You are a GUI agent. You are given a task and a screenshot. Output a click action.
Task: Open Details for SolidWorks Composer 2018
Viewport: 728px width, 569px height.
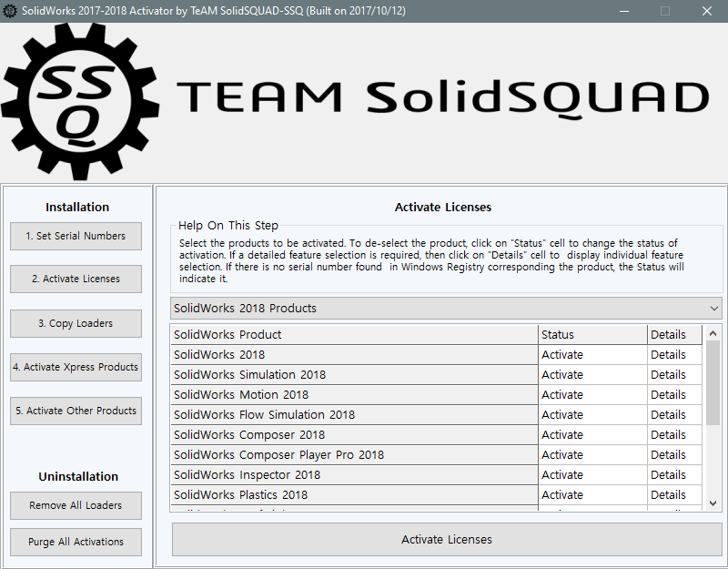click(674, 435)
